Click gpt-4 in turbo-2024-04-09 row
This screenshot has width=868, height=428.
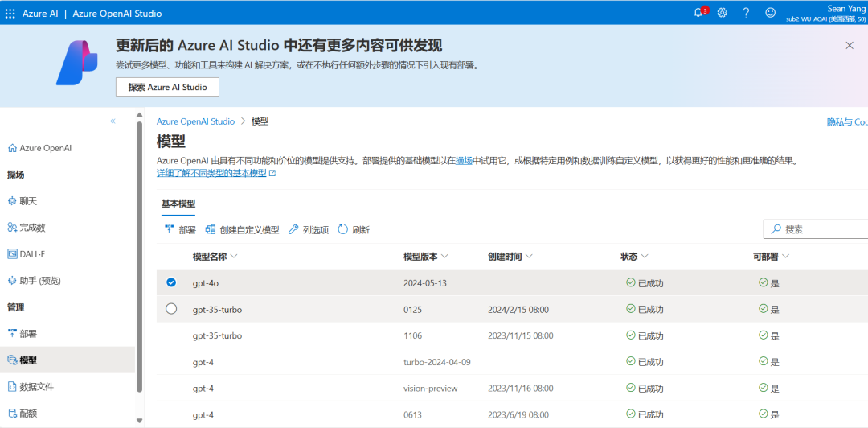(x=203, y=362)
